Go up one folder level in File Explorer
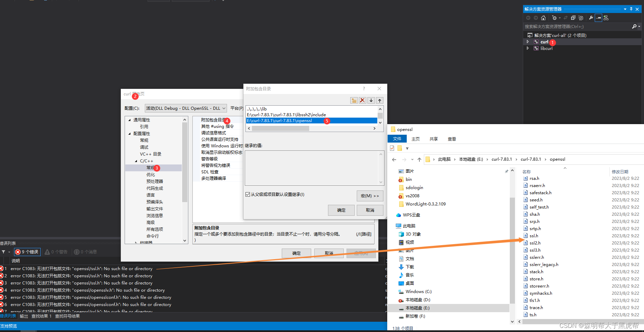This screenshot has height=332, width=644. 419,159
